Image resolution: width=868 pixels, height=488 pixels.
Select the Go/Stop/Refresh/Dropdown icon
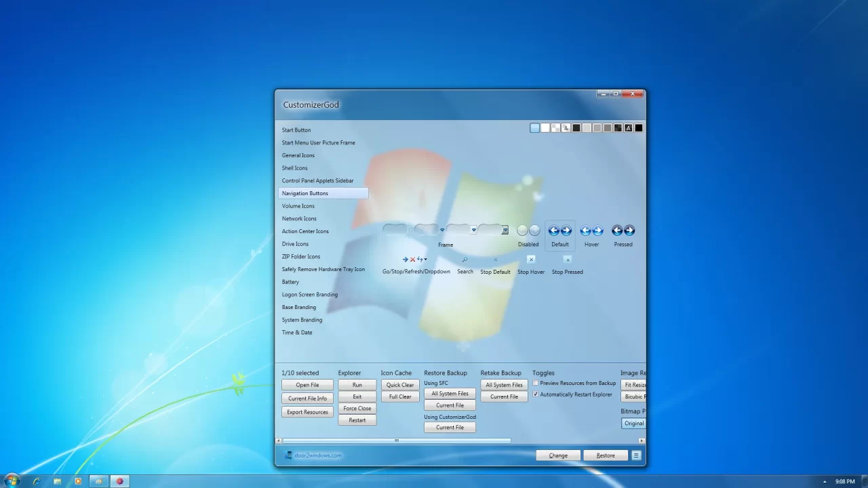(415, 259)
